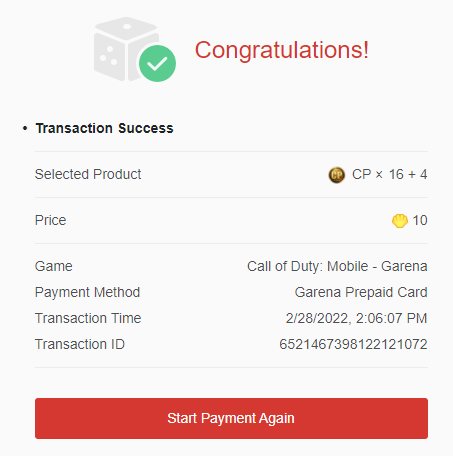This screenshot has width=453, height=456.
Task: Click the green checkmark success icon
Action: pyautogui.click(x=157, y=63)
